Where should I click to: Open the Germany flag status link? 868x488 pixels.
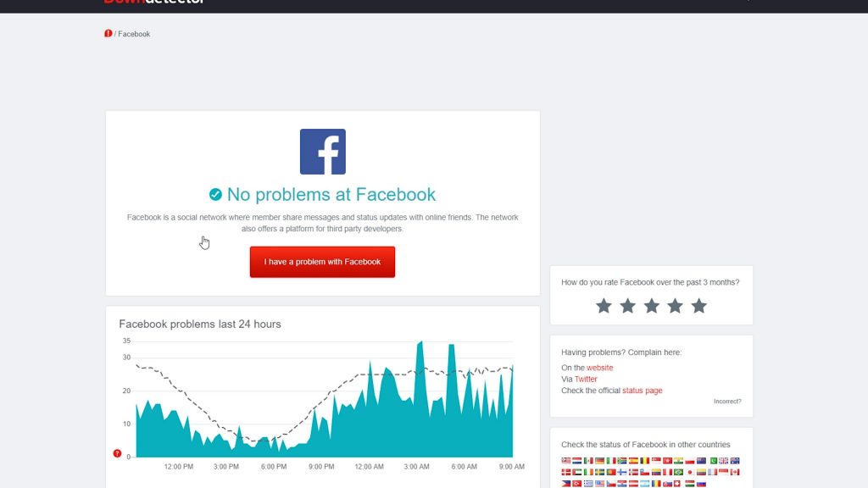click(x=599, y=461)
